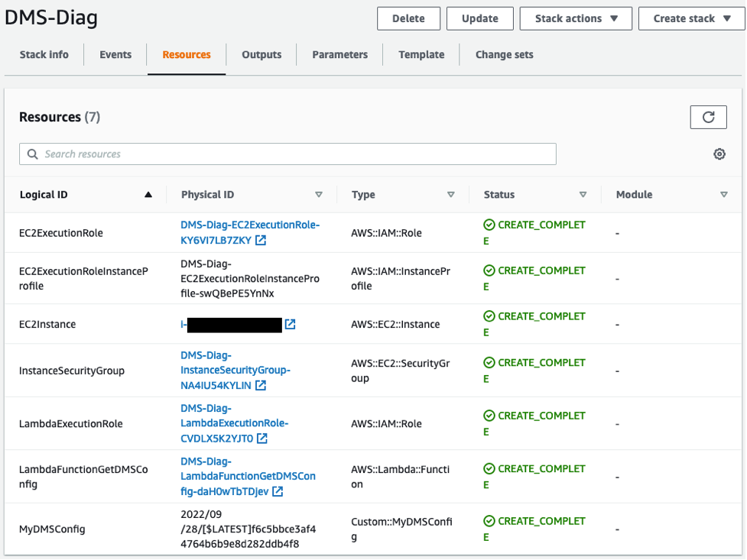The width and height of the screenshot is (747, 560).
Task: Click MyDMSConfig physical ID starting 2022/09
Action: pos(248,529)
